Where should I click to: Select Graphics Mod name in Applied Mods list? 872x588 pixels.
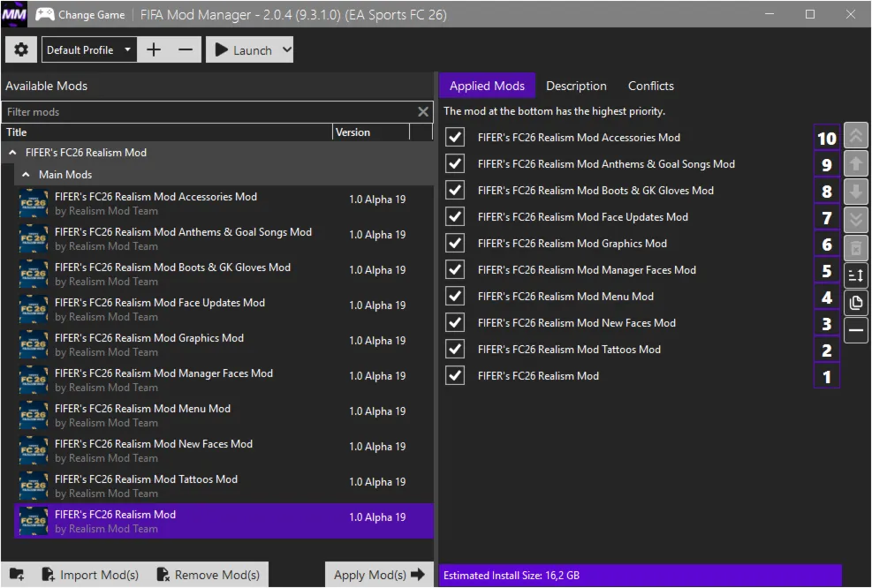tap(572, 244)
